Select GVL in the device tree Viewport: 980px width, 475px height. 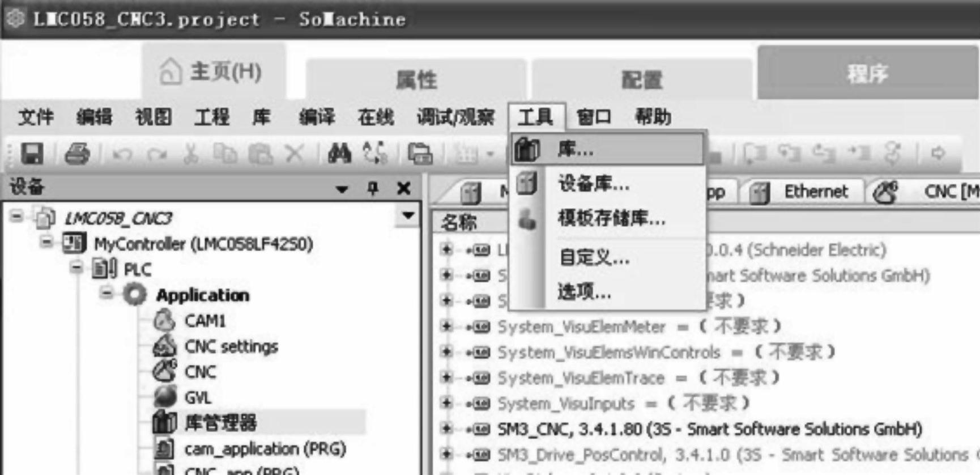[x=198, y=397]
